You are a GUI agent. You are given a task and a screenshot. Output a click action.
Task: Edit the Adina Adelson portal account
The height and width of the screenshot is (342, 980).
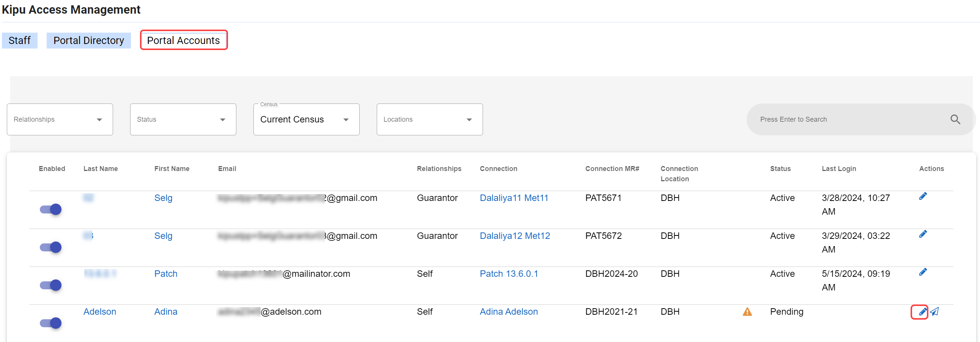pos(922,312)
